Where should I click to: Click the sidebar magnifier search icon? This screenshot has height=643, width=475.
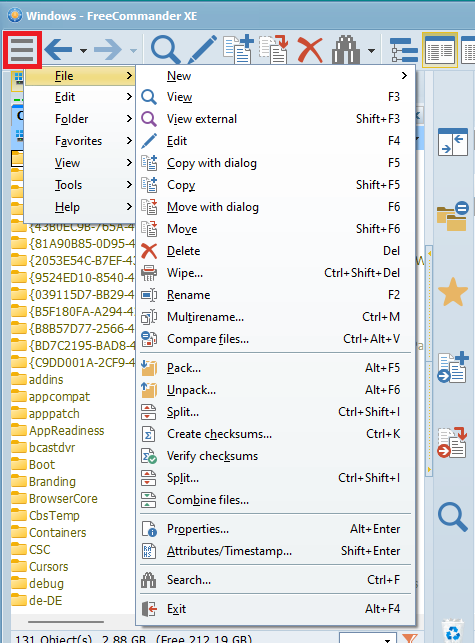click(x=453, y=517)
